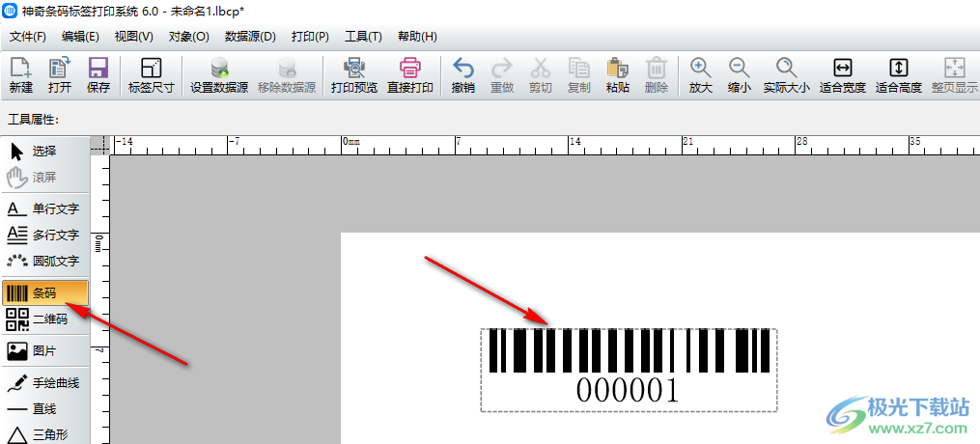The width and height of the screenshot is (980, 444).
Task: Click the app icon in title bar
Action: [10, 12]
